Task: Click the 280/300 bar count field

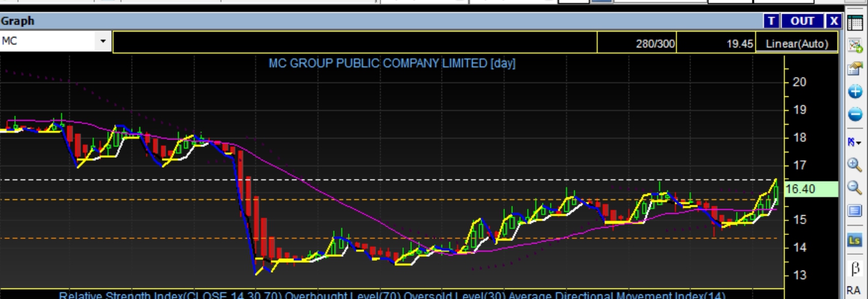Action: pyautogui.click(x=636, y=44)
